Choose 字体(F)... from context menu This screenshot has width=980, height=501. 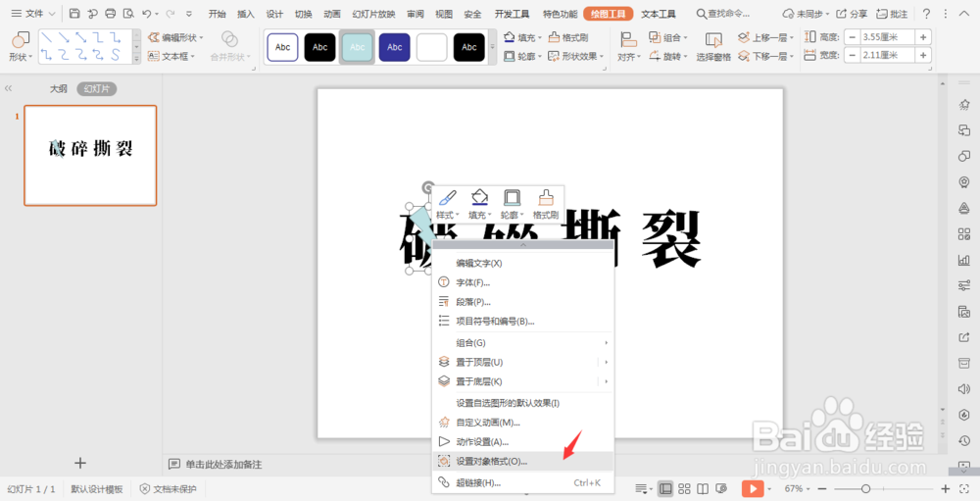(x=523, y=282)
